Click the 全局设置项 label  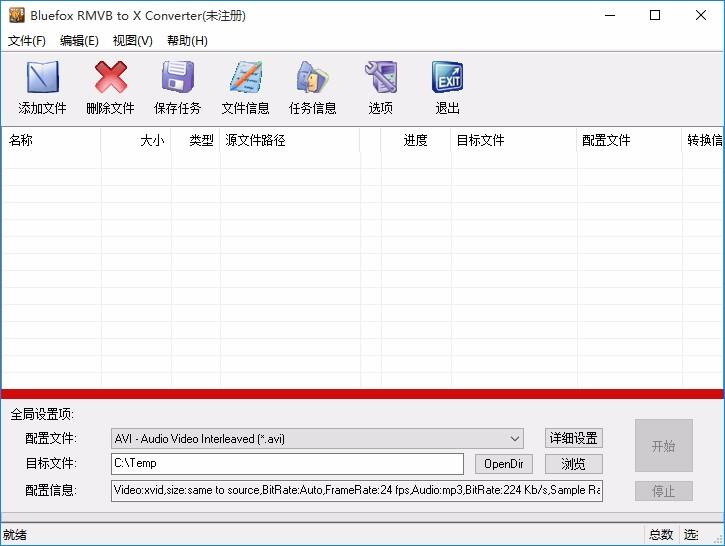[x=42, y=414]
